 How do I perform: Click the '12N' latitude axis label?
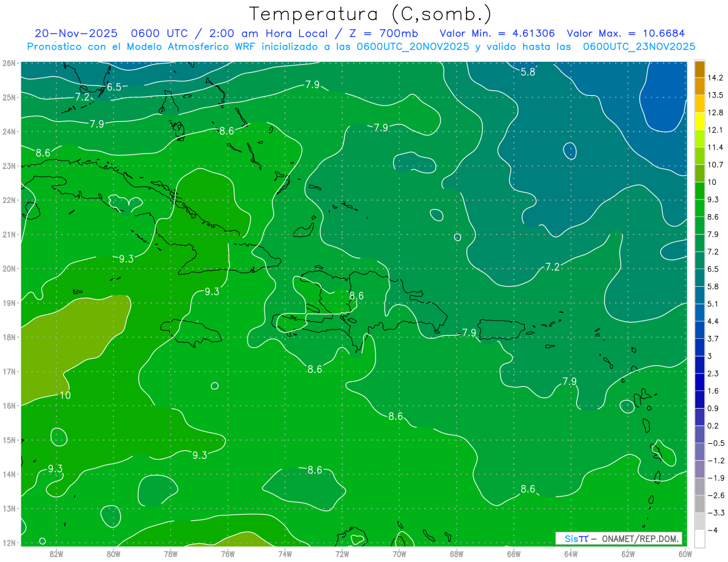click(x=9, y=542)
